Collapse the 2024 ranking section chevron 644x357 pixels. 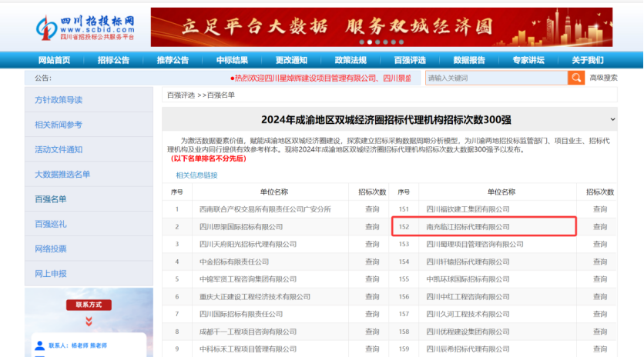point(612,119)
